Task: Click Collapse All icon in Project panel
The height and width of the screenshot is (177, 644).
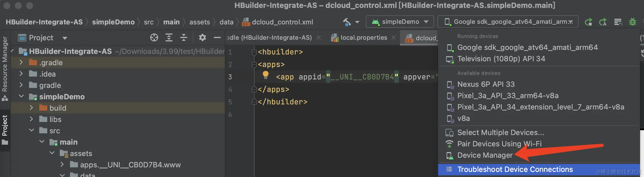Action: (184, 37)
